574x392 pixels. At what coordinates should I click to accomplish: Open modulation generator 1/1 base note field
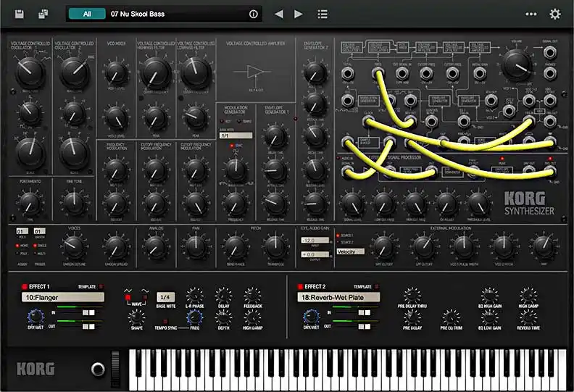click(236, 135)
